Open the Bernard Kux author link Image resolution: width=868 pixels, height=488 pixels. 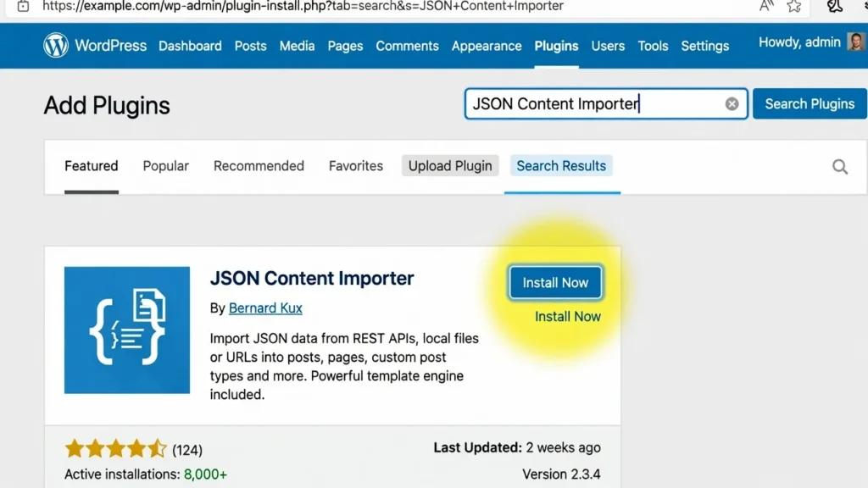(265, 308)
